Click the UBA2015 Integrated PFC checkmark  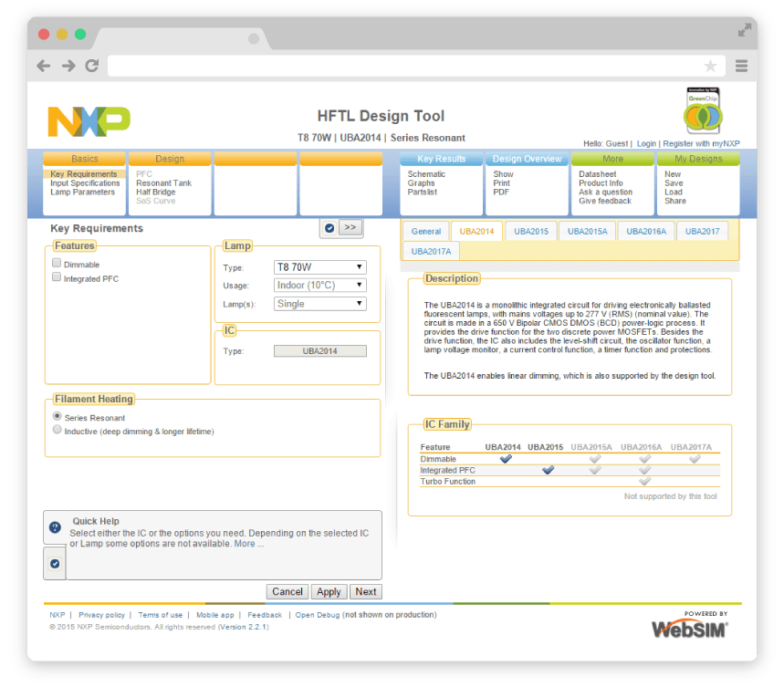point(548,470)
